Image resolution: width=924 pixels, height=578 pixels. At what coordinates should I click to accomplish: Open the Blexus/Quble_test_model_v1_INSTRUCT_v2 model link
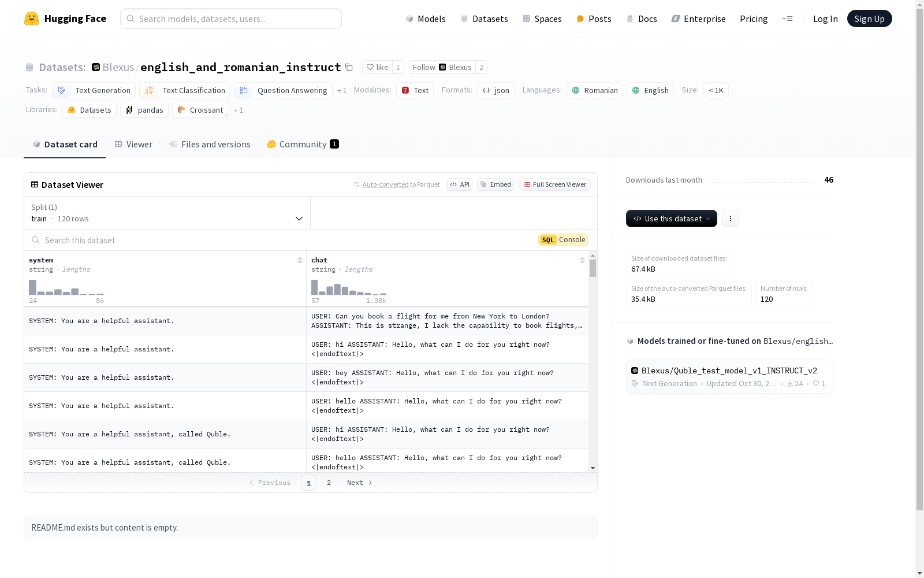(x=729, y=370)
